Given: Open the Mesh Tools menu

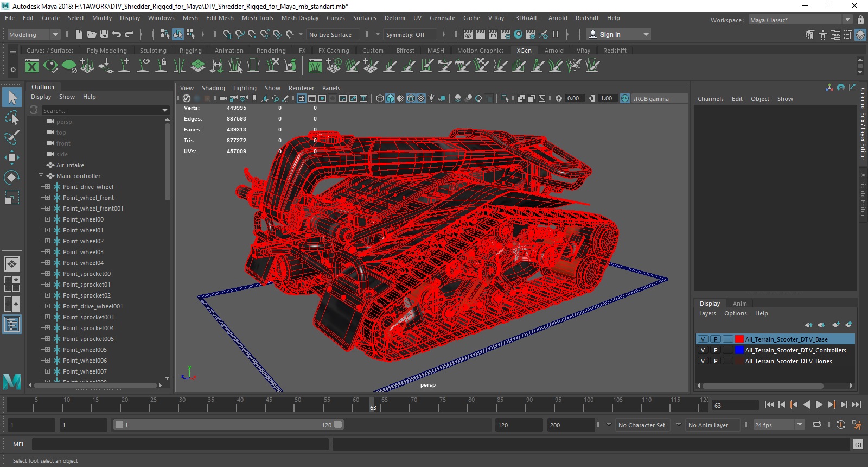Looking at the screenshot, I should 258,18.
